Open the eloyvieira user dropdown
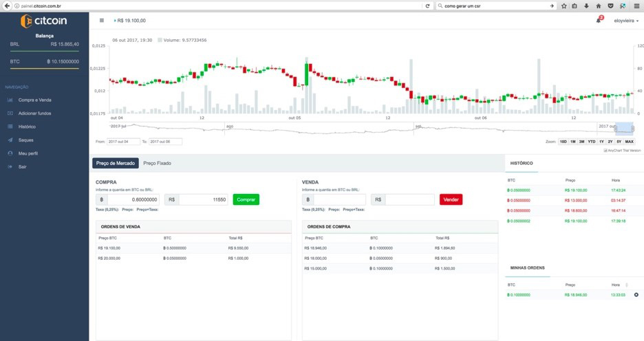 tap(626, 21)
